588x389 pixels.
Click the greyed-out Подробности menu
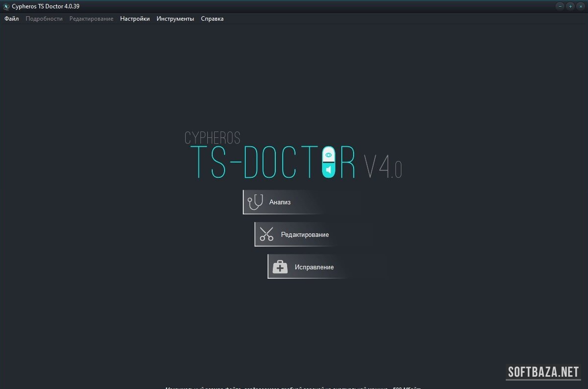point(44,19)
